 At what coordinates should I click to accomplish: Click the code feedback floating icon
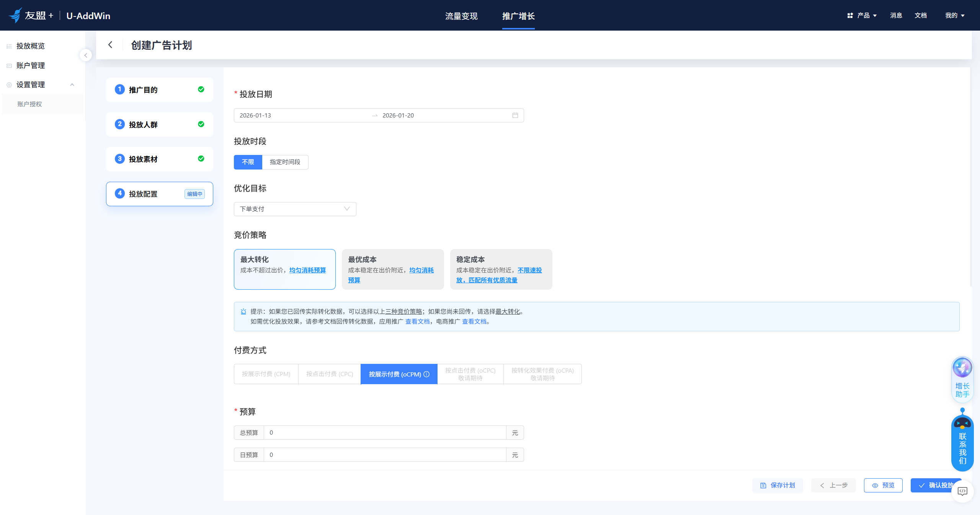pyautogui.click(x=962, y=491)
